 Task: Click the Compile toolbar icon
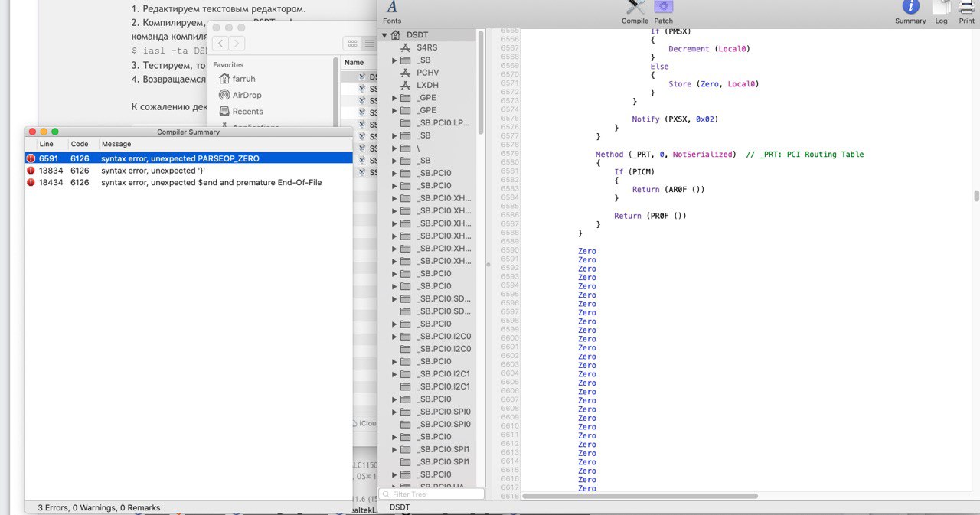point(635,11)
